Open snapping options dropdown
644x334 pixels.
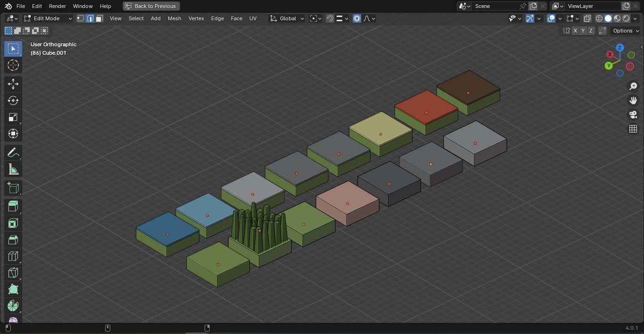point(342,18)
